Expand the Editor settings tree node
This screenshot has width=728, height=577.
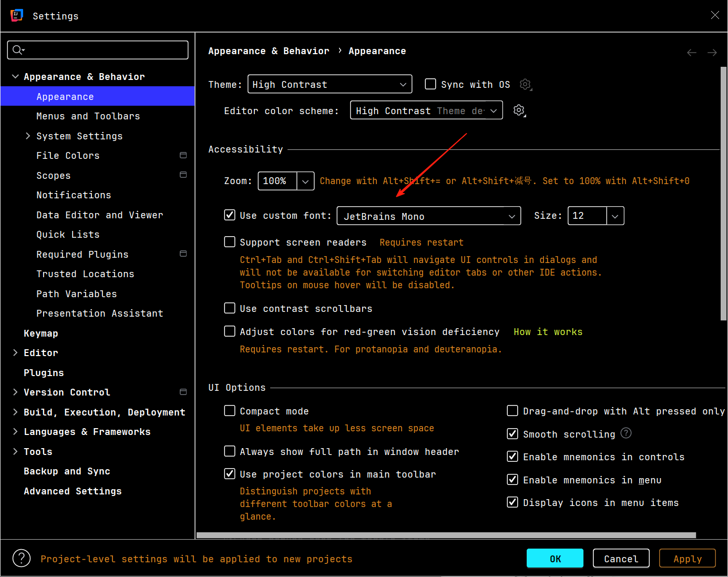coord(15,353)
